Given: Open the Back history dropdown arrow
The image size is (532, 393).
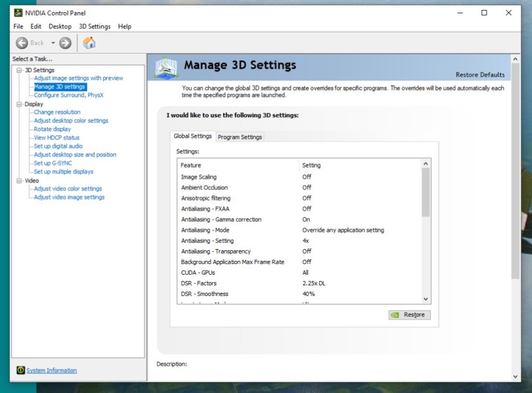Looking at the screenshot, I should pyautogui.click(x=53, y=43).
